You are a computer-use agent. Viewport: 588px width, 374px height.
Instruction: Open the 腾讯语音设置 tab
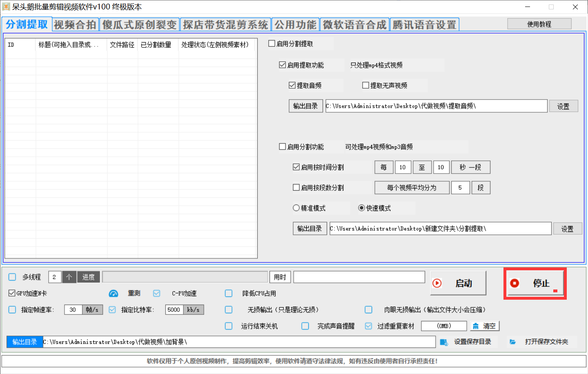point(425,24)
